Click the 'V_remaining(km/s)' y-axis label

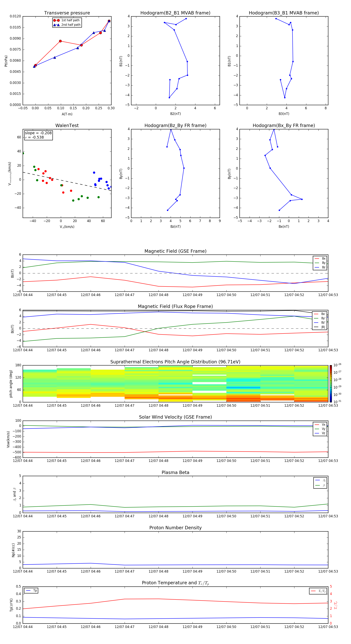click(x=10, y=173)
